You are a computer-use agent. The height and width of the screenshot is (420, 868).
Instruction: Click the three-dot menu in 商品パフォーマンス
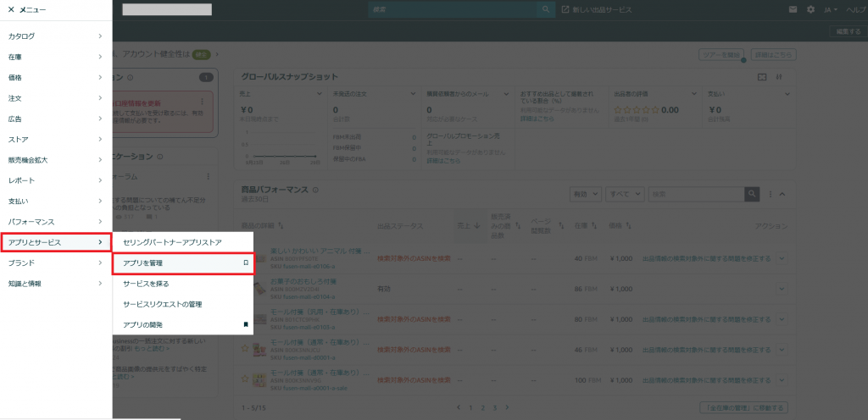point(770,194)
